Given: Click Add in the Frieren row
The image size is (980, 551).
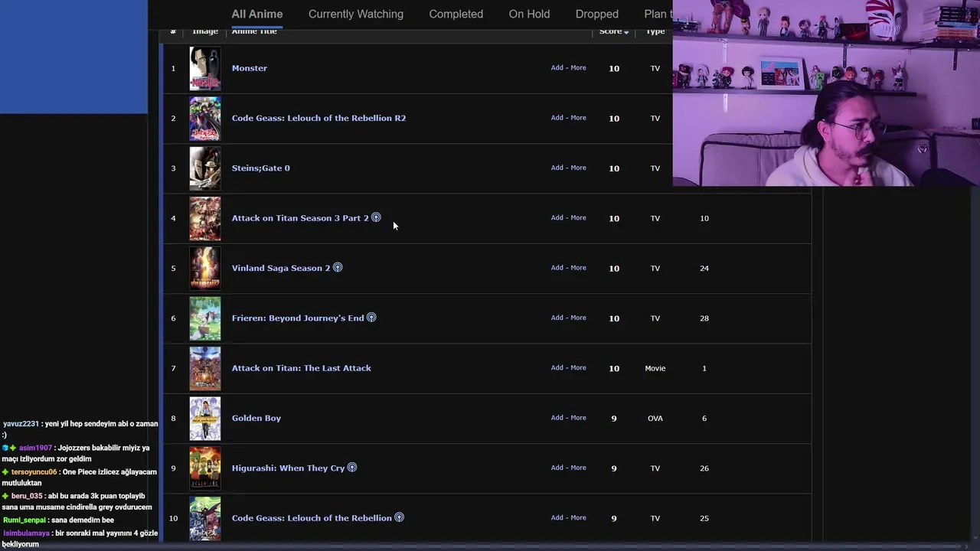Looking at the screenshot, I should (x=557, y=318).
